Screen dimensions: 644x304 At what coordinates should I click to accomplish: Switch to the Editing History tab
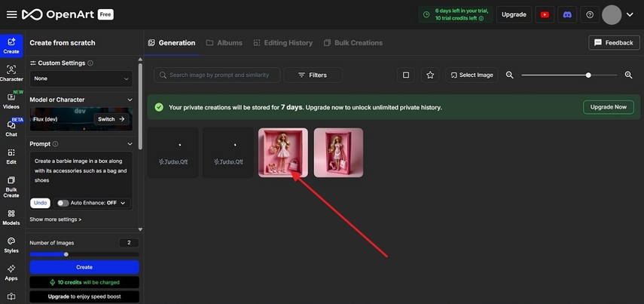283,43
